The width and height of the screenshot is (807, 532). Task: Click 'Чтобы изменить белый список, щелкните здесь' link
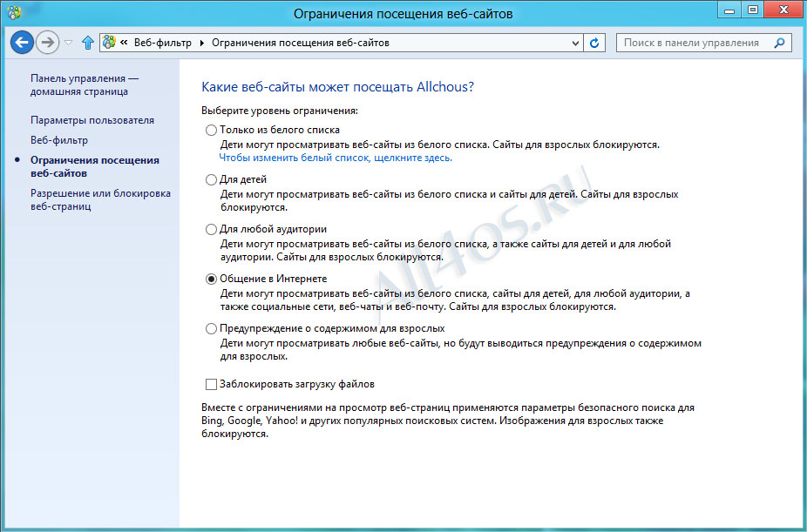coord(336,158)
